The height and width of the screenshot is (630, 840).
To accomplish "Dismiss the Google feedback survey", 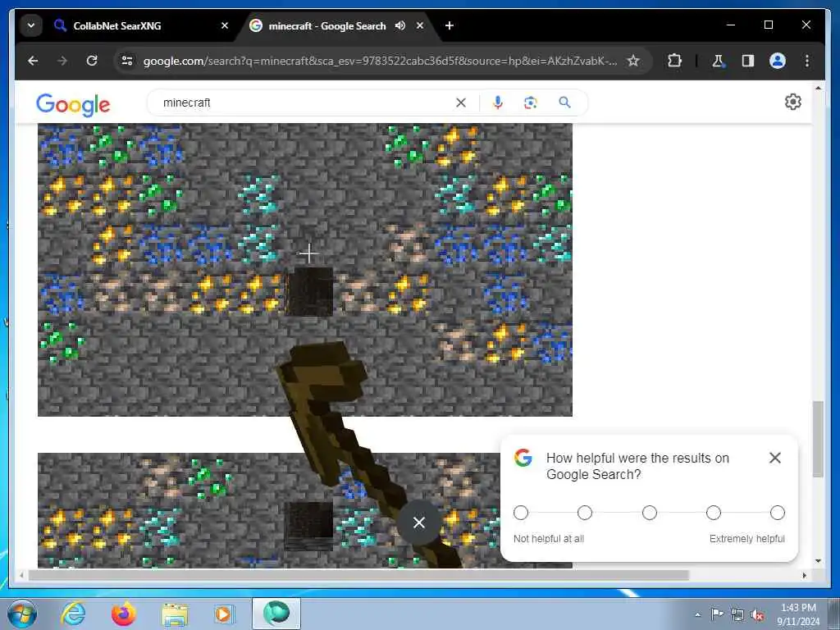I will click(774, 458).
